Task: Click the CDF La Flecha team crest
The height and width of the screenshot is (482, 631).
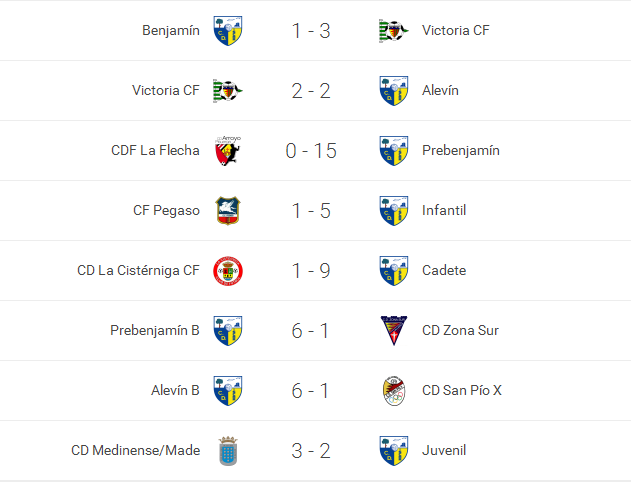Action: pos(228,151)
